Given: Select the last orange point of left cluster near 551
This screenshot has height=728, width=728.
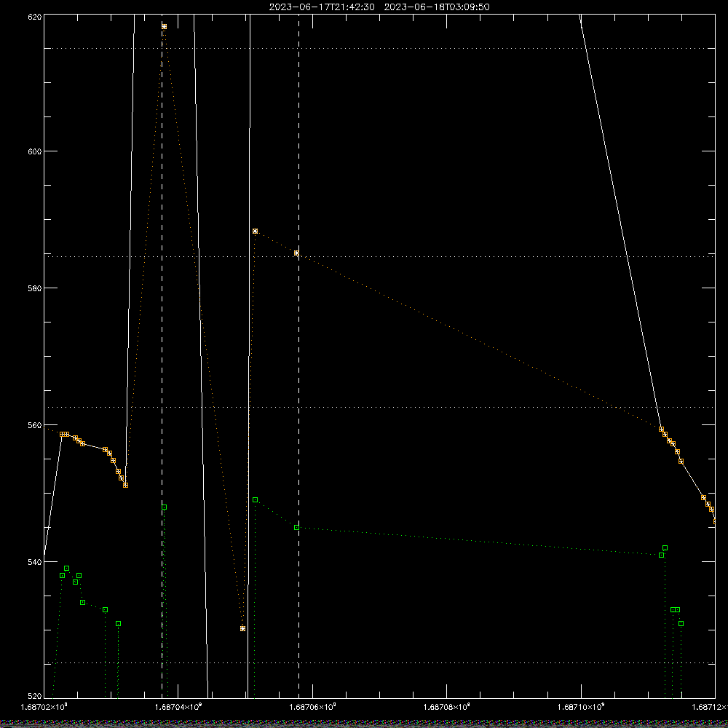Looking at the screenshot, I should pos(125,485).
